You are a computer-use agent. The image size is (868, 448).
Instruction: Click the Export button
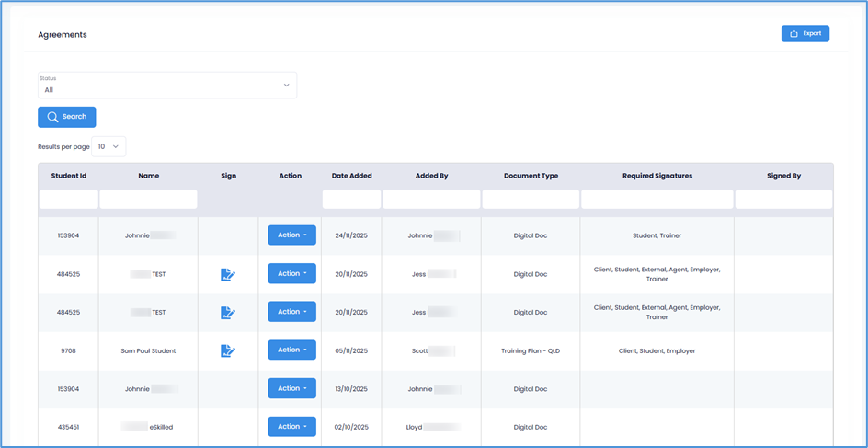(805, 34)
